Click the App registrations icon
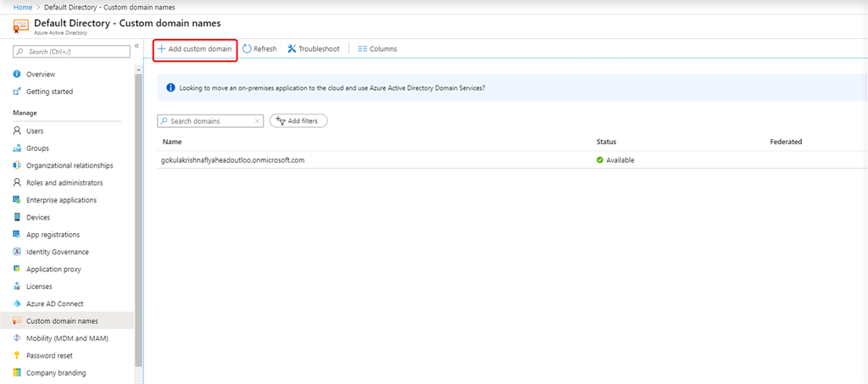This screenshot has height=384, width=868. click(x=17, y=235)
